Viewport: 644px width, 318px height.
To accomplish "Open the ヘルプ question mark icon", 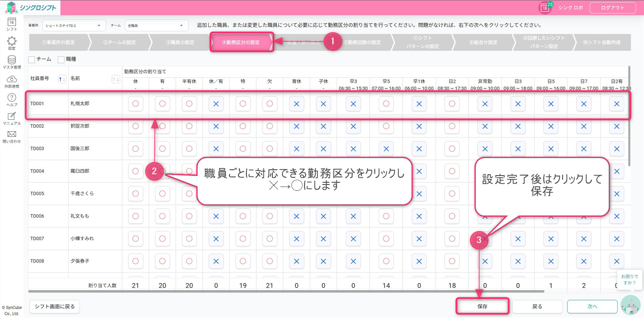I will click(x=12, y=98).
